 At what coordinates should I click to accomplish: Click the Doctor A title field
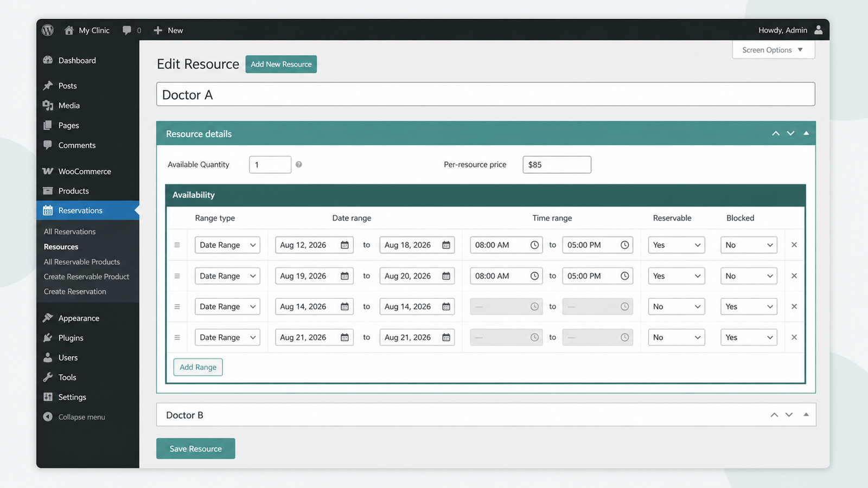486,94
